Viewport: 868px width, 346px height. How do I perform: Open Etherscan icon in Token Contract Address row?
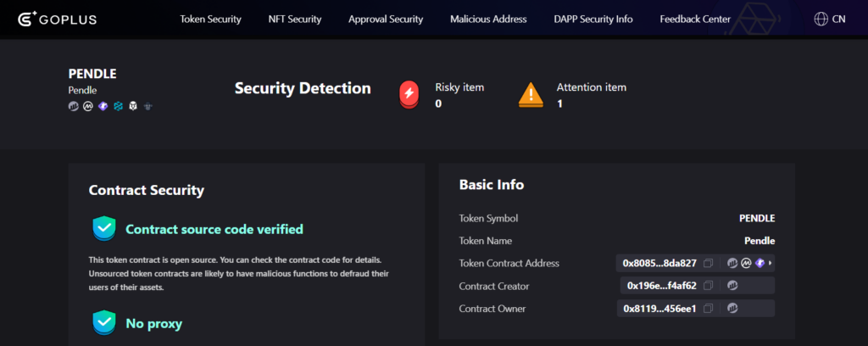(x=732, y=264)
